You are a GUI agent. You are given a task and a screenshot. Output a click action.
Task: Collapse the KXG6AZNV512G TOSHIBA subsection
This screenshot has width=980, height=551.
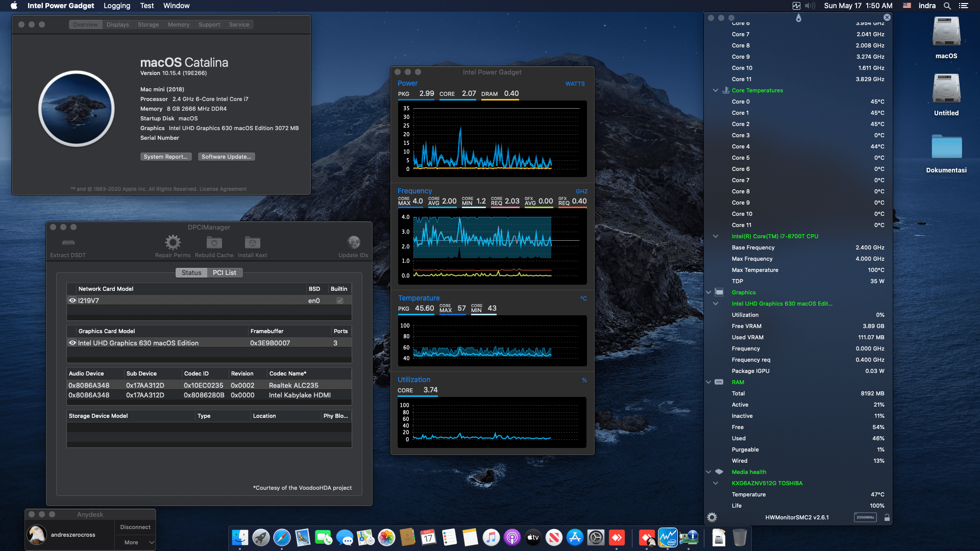(716, 483)
